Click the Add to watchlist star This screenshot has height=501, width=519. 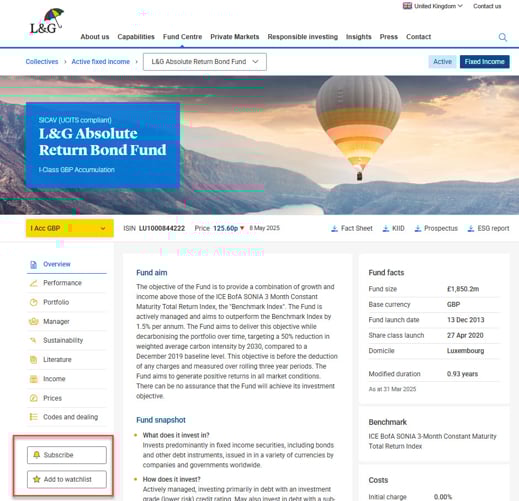(x=67, y=479)
